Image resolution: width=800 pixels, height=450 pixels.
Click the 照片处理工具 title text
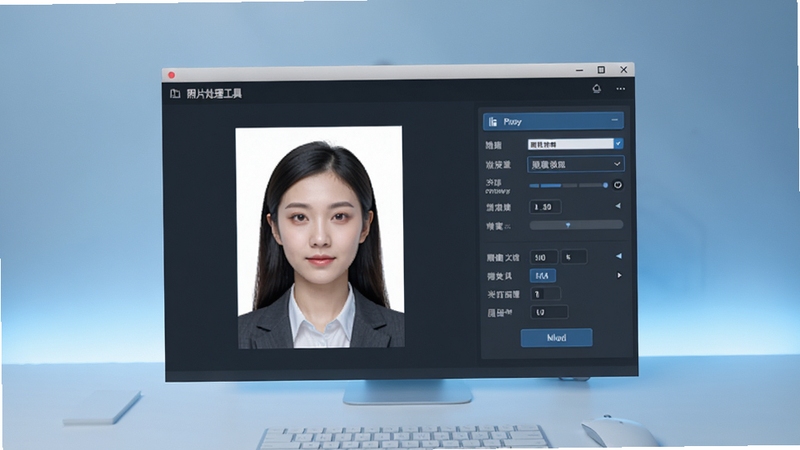coord(214,93)
